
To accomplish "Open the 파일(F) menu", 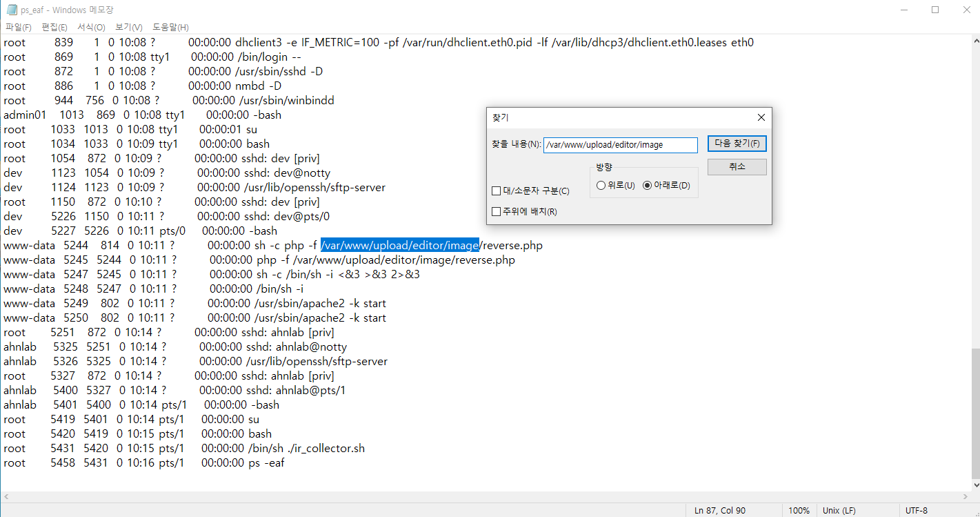I will (19, 27).
